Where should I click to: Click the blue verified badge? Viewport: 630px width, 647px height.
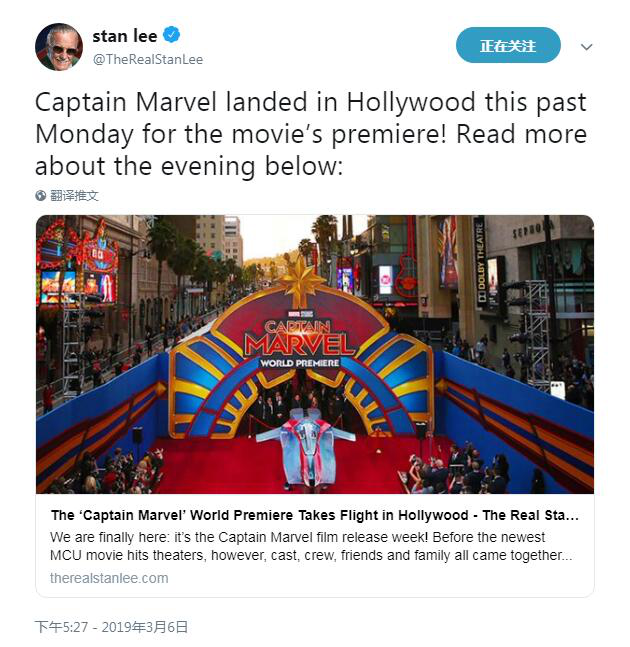(172, 35)
